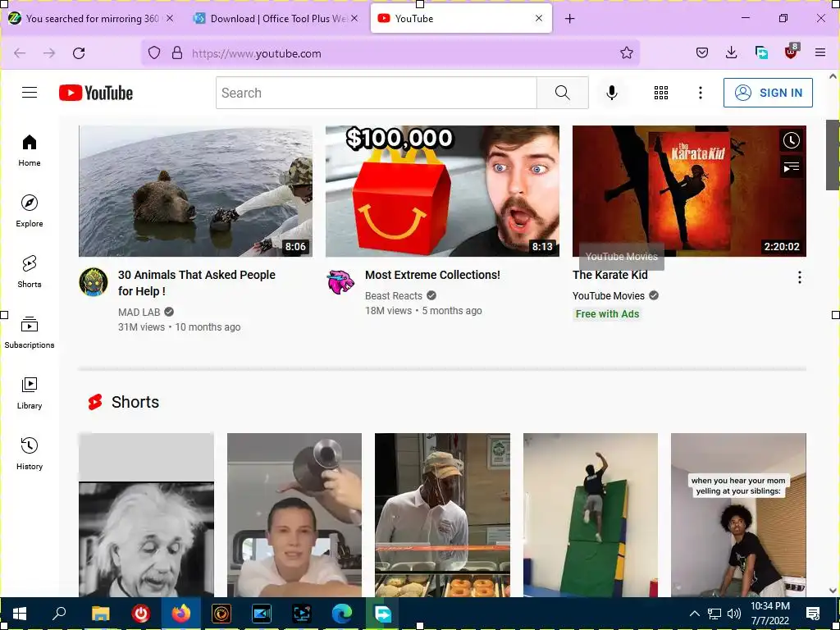Viewport: 840px width, 630px height.
Task: Close the Office Tool Plus tab
Action: [x=354, y=18]
